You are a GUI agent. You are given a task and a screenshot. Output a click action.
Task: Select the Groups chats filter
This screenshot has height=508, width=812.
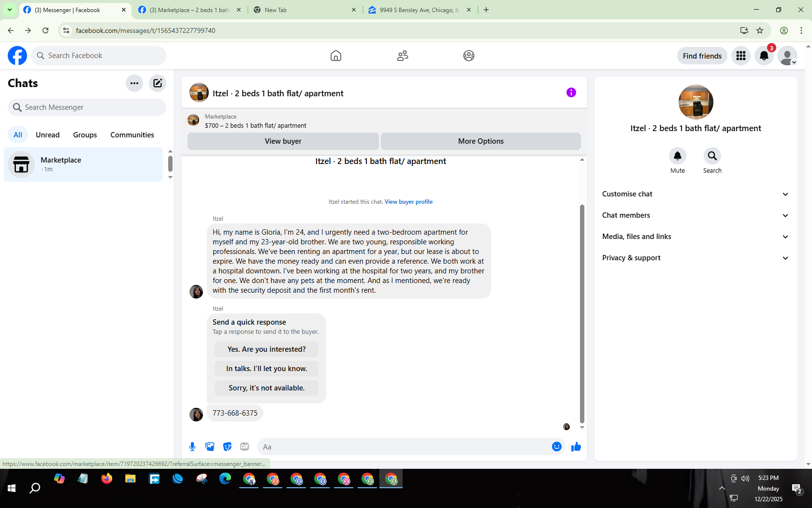click(x=85, y=135)
